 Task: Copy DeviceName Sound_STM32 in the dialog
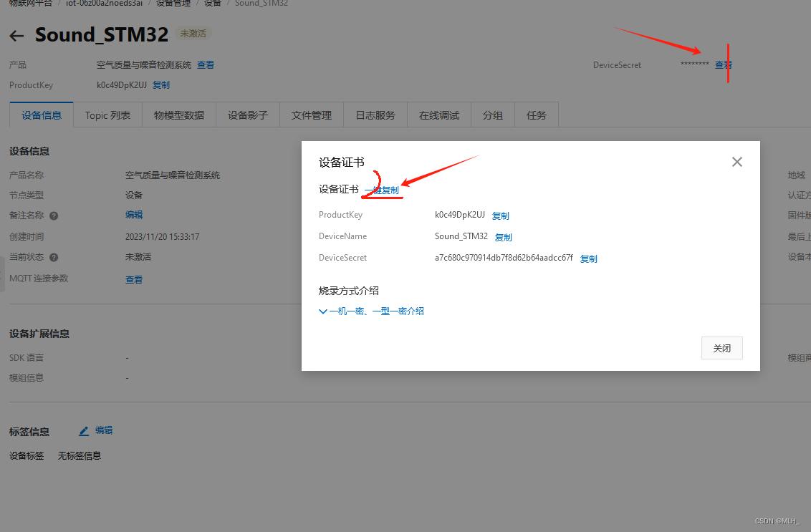pos(503,237)
